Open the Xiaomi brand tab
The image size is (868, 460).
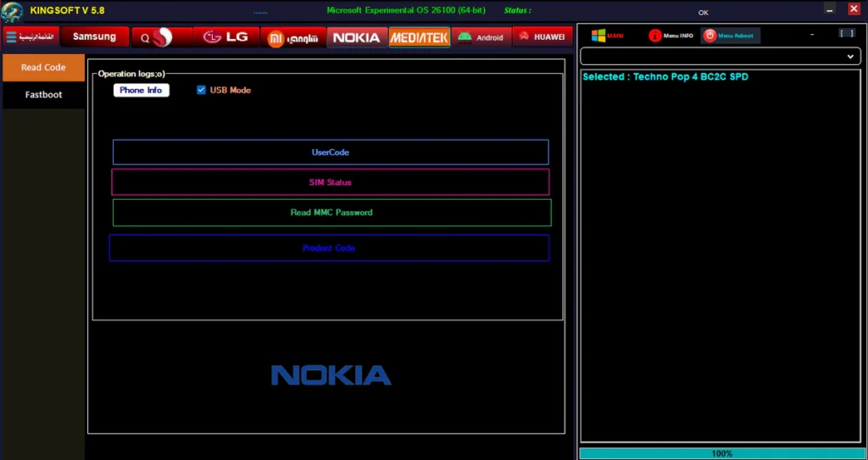coord(292,37)
